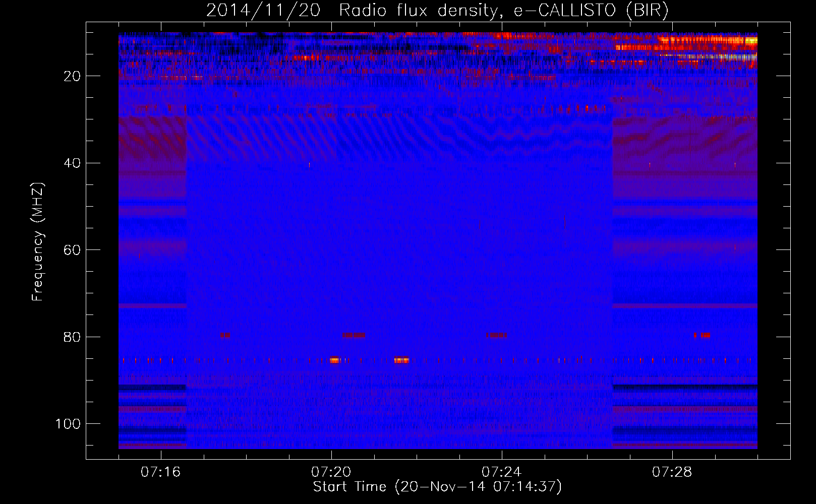Click the 07:16 time tick label
This screenshot has width=816, height=504.
[x=160, y=472]
